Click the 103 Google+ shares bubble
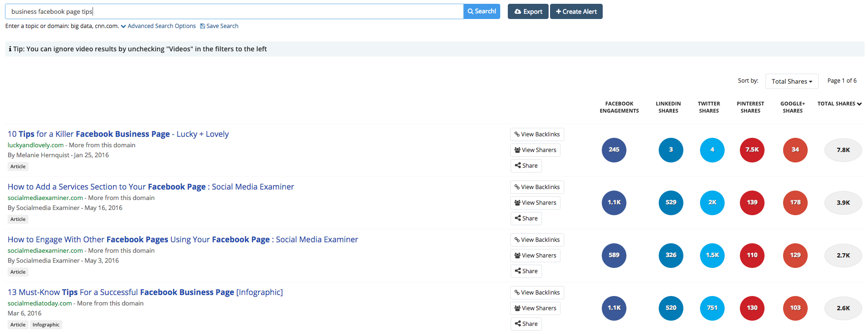This screenshot has height=334, width=868. (x=795, y=308)
